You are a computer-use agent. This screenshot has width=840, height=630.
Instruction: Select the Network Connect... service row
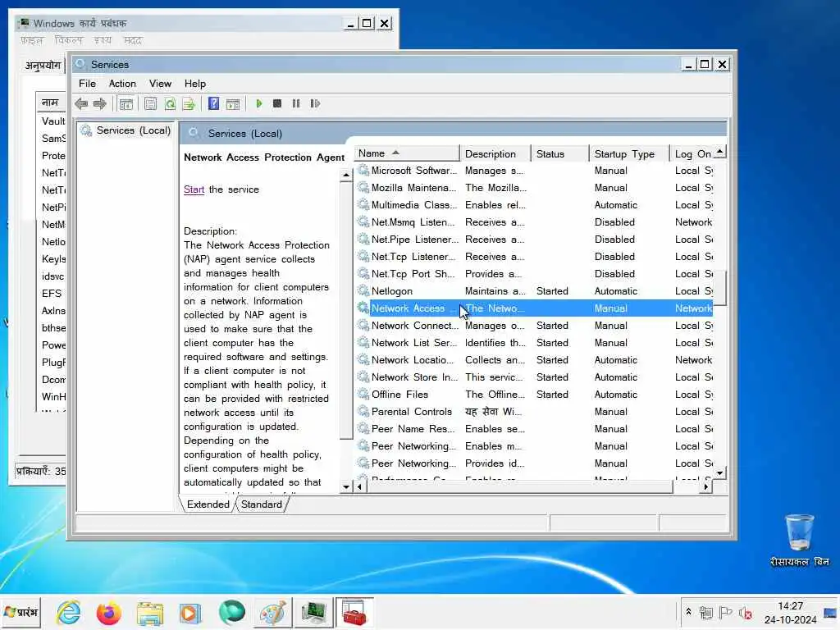534,325
